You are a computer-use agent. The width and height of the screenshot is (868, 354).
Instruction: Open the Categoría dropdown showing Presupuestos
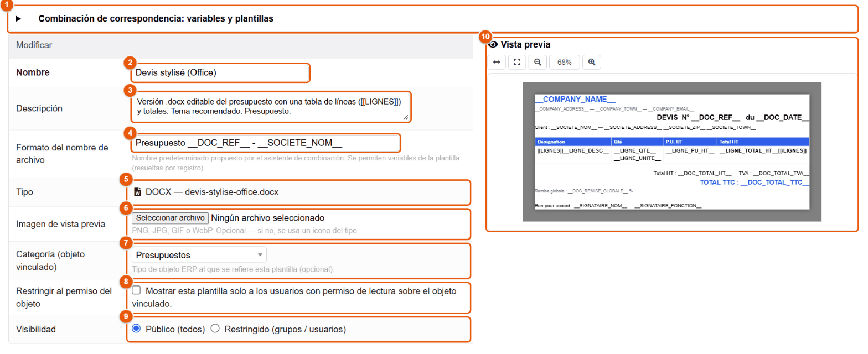[x=199, y=255]
